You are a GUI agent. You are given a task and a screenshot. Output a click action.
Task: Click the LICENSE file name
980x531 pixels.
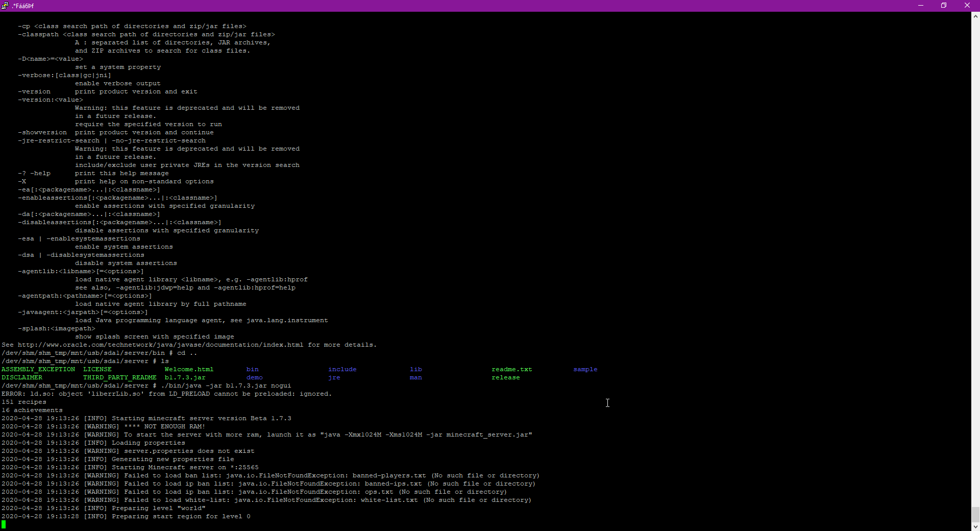click(97, 369)
